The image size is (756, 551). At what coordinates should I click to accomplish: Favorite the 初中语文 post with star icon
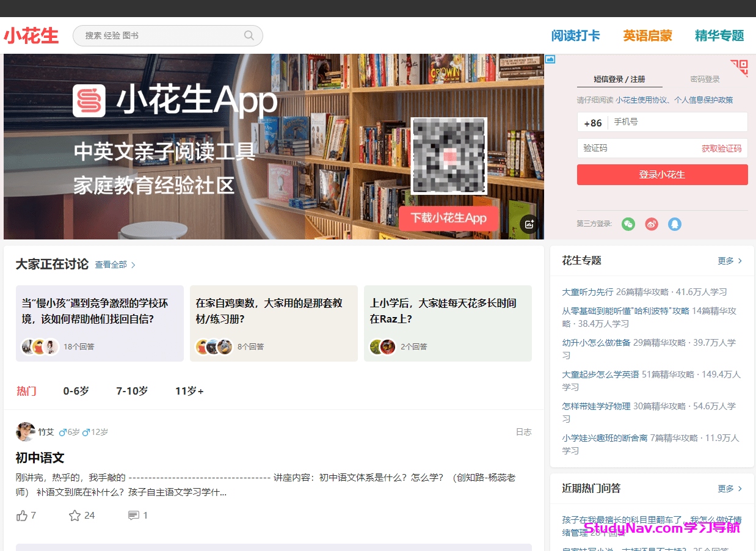click(x=75, y=516)
